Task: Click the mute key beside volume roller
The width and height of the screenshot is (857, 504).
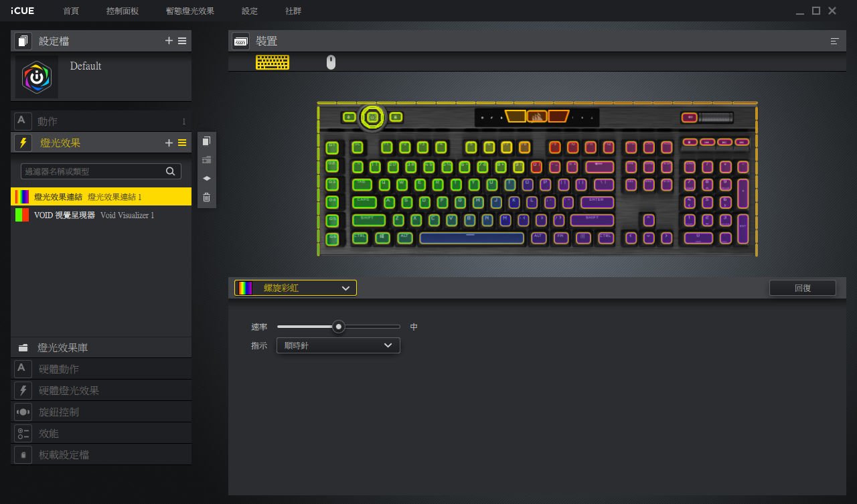Action: pos(690,117)
